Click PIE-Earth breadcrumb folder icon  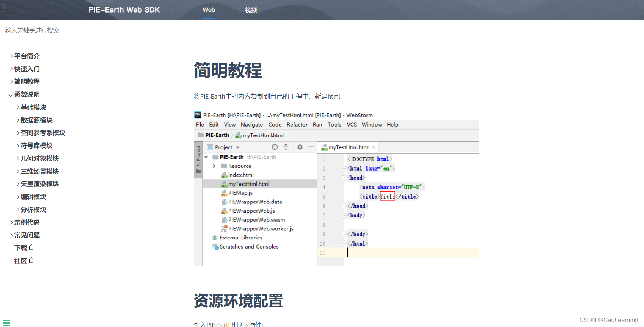[x=201, y=135]
